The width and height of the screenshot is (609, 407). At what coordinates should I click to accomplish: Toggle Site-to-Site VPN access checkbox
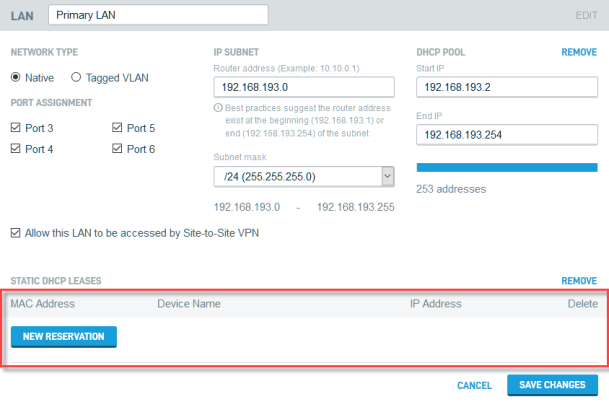pyautogui.click(x=16, y=233)
